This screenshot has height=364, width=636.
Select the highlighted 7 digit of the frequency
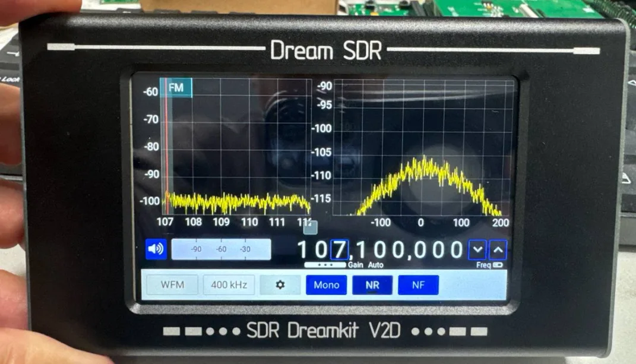coord(340,249)
